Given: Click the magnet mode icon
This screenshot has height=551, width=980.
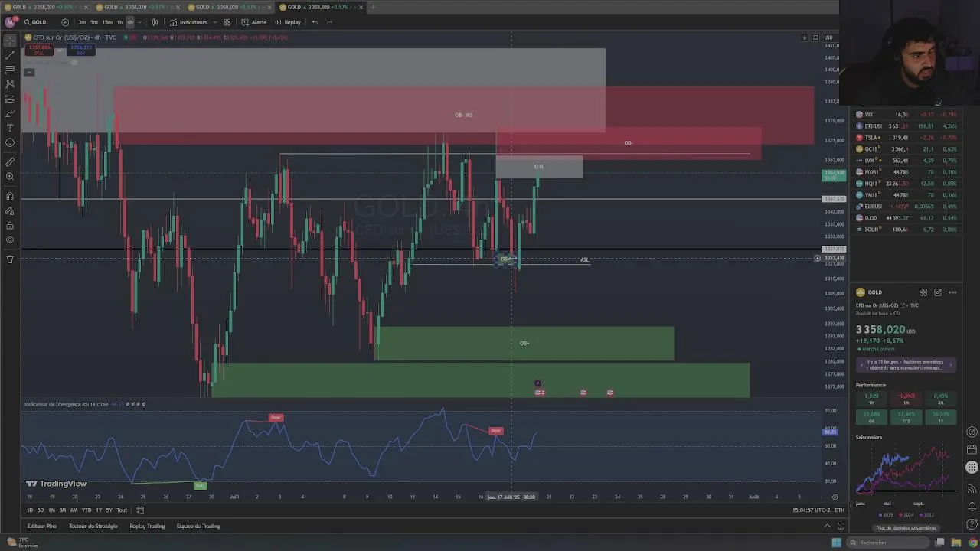Looking at the screenshot, I should [10, 197].
